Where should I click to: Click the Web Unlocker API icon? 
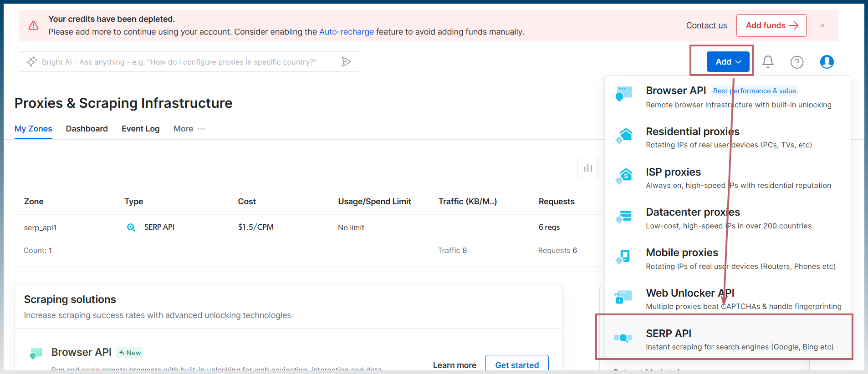point(623,297)
